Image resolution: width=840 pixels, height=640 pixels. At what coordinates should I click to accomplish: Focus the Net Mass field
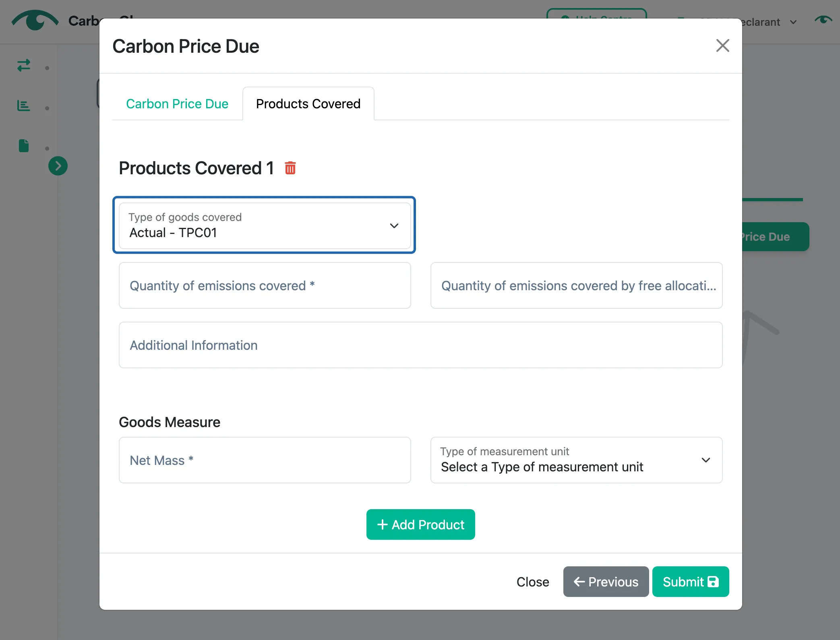[x=265, y=460]
